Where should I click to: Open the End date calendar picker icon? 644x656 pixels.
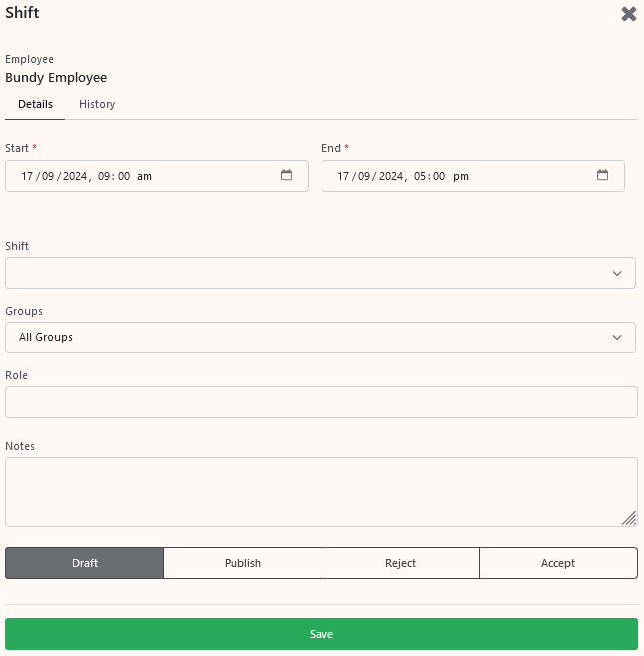602,175
